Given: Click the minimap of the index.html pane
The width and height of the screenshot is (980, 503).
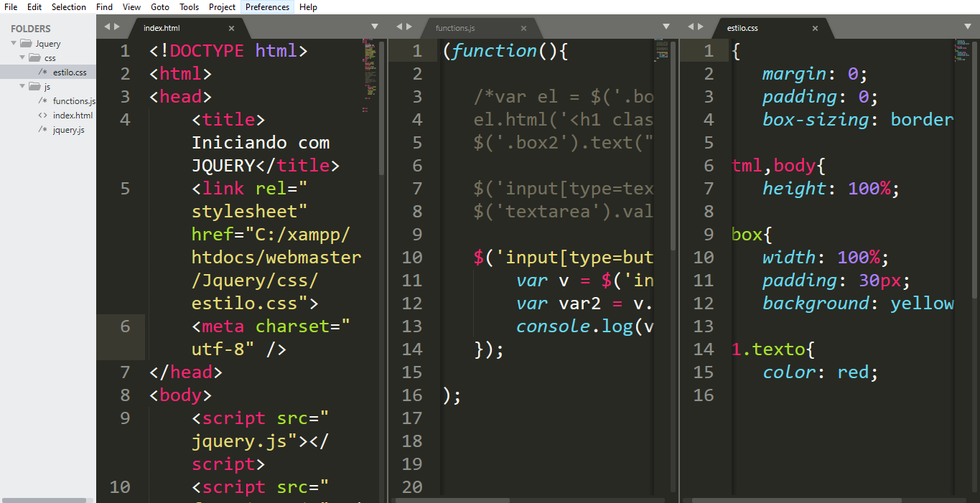Looking at the screenshot, I should (370, 75).
